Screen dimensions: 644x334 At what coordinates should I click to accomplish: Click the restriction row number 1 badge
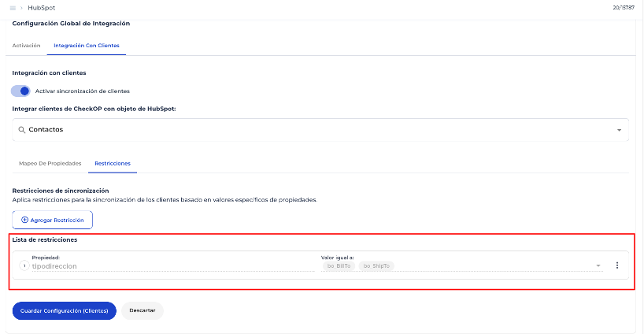(x=24, y=265)
